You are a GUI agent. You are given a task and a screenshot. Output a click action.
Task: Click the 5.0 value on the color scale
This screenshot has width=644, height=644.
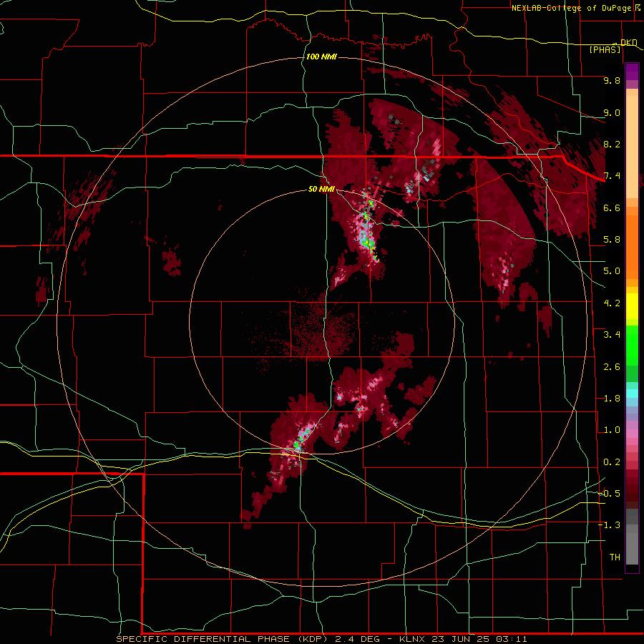pos(612,271)
